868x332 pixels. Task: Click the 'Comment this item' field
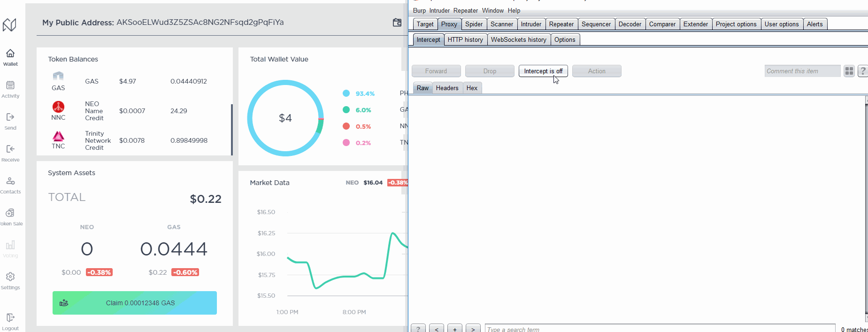point(802,71)
